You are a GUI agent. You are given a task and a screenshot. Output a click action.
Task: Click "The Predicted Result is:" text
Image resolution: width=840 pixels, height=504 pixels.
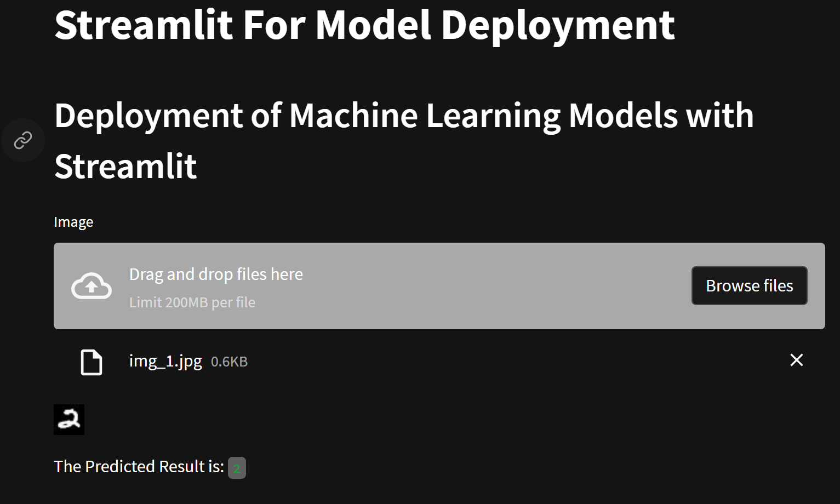point(139,466)
